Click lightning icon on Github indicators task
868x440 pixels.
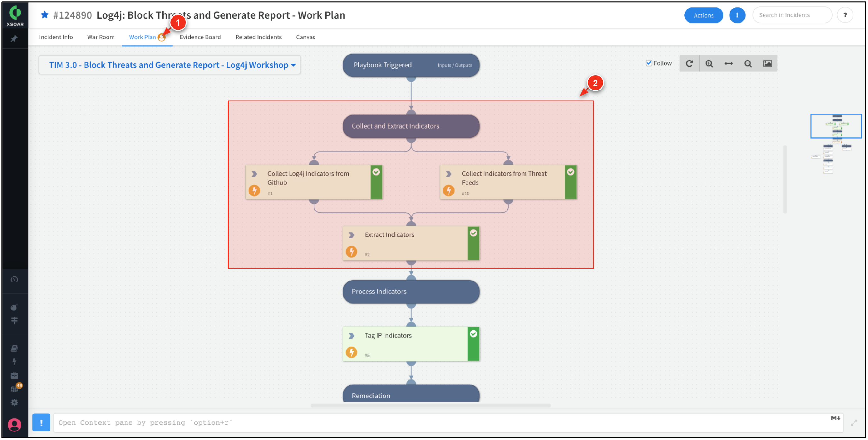pyautogui.click(x=255, y=191)
